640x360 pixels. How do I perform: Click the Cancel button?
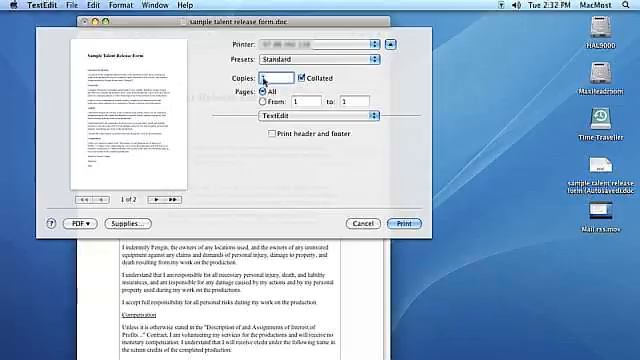[x=363, y=223]
